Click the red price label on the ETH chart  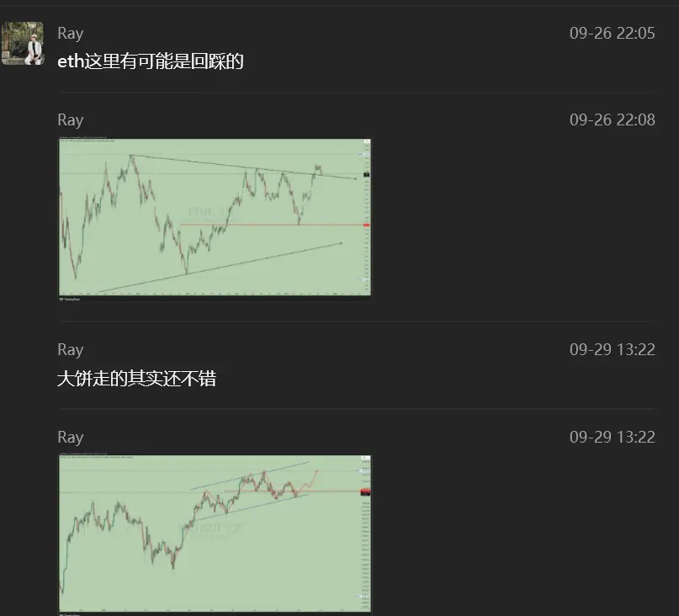point(366,226)
